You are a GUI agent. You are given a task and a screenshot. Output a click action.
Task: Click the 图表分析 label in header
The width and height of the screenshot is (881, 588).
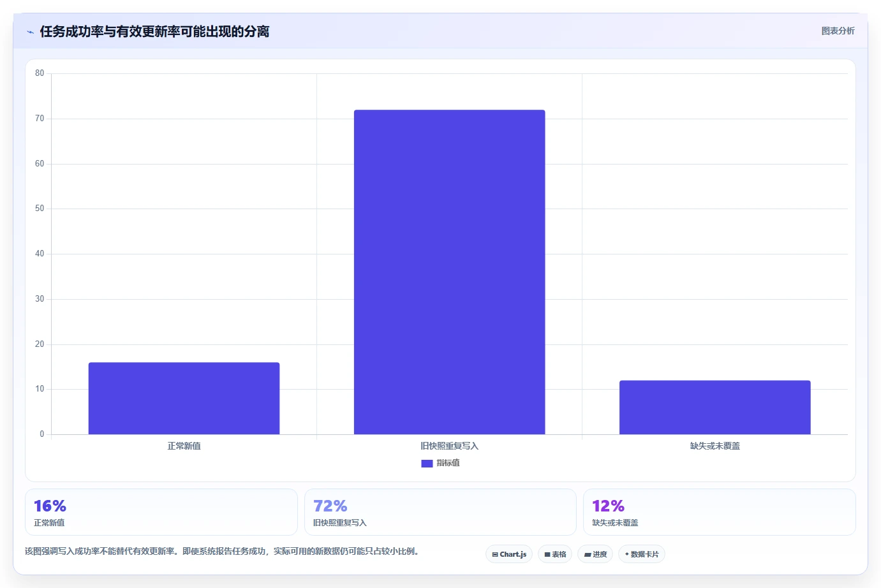(838, 31)
